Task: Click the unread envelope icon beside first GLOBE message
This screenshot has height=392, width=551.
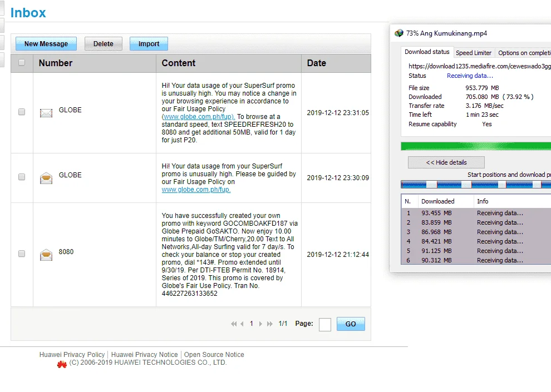Action: [46, 113]
